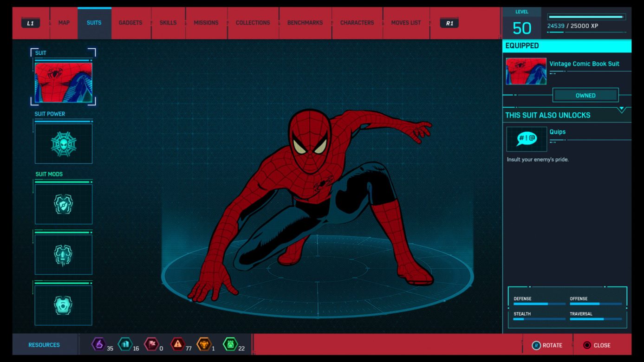Click the XP progress bar

(586, 17)
